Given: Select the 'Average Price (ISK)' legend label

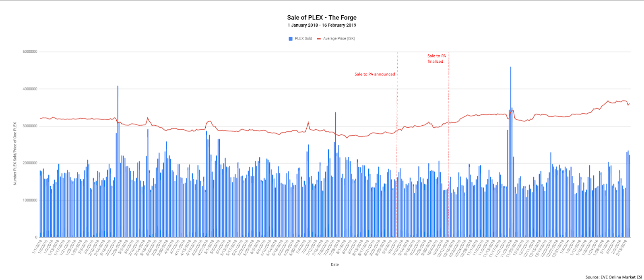Looking at the screenshot, I should [339, 39].
